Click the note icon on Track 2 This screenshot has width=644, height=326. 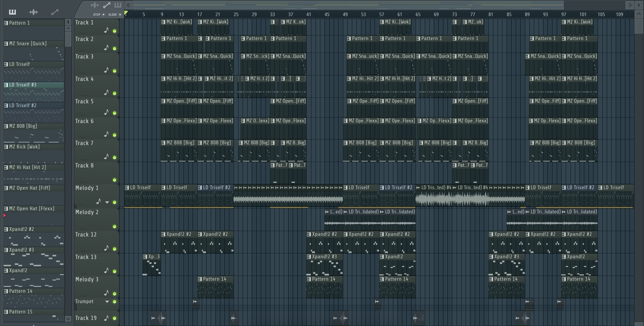click(x=107, y=48)
